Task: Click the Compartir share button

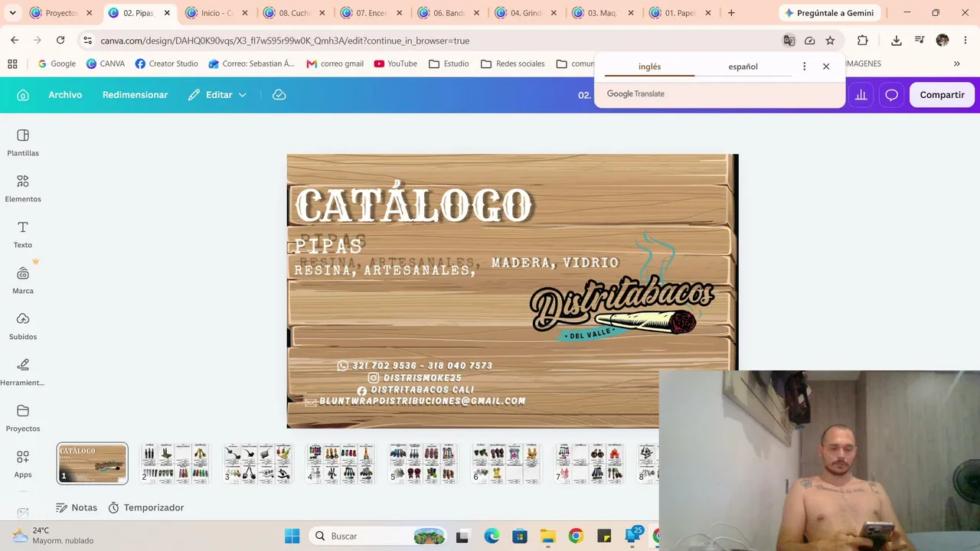Action: pos(942,95)
